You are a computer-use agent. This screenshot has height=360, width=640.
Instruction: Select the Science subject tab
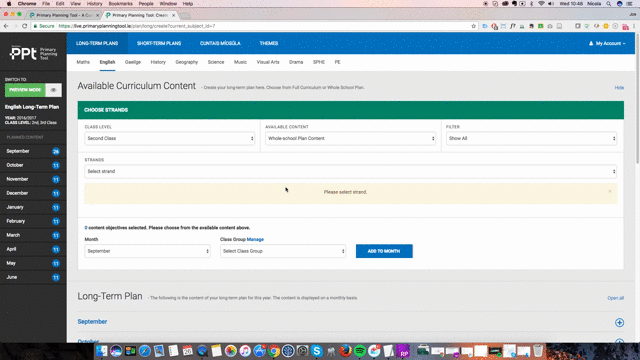point(216,62)
